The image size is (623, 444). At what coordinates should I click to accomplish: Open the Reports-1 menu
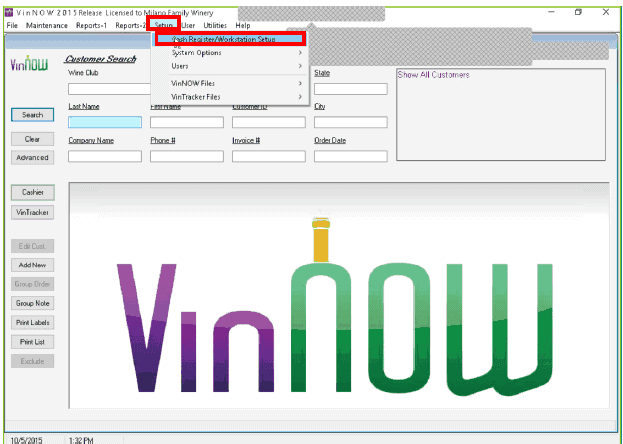click(x=91, y=25)
